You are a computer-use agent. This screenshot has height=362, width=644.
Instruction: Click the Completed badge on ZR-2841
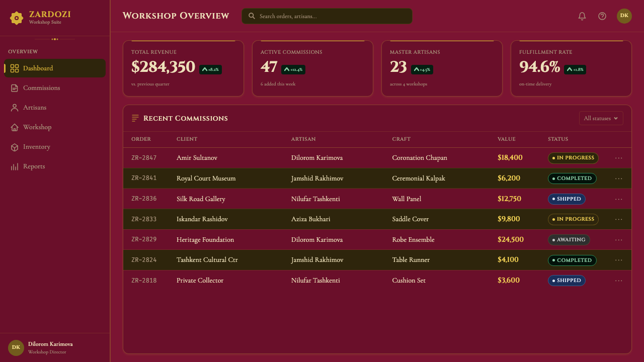[x=572, y=178]
